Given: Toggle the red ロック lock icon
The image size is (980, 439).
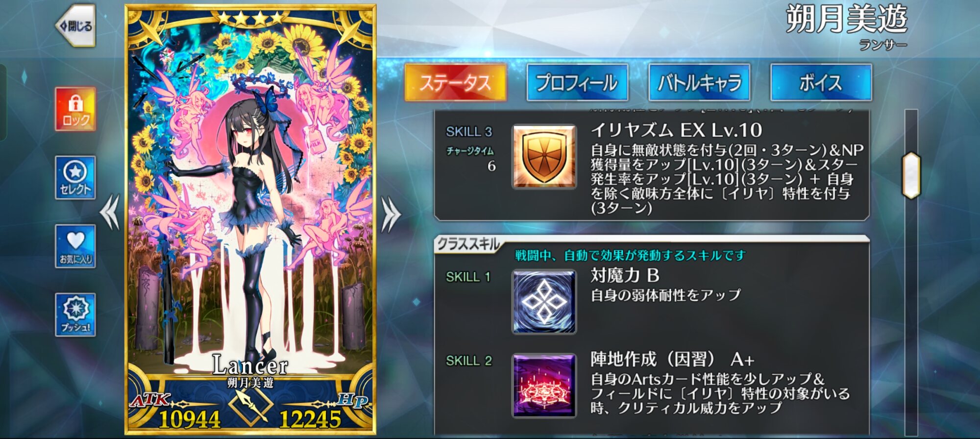Looking at the screenshot, I should point(75,109).
